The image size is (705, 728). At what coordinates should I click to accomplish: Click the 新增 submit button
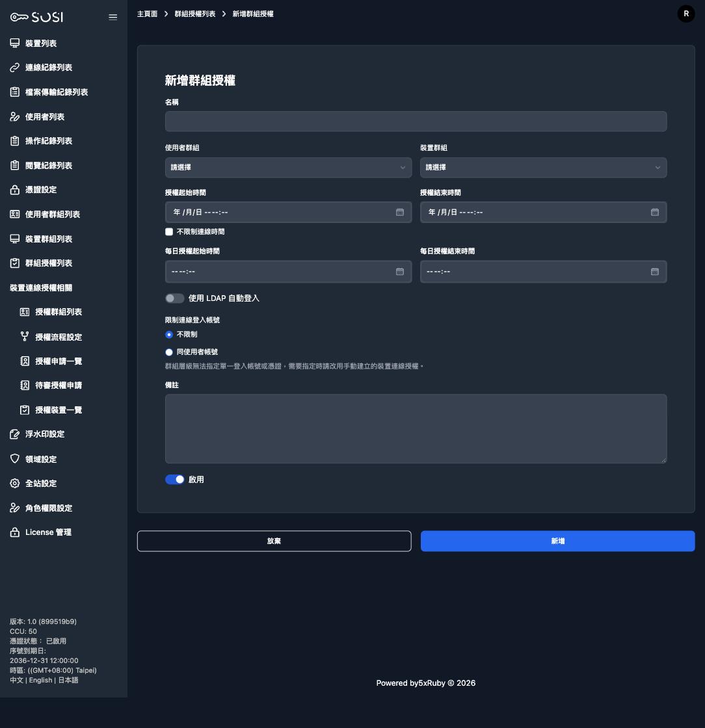[558, 541]
